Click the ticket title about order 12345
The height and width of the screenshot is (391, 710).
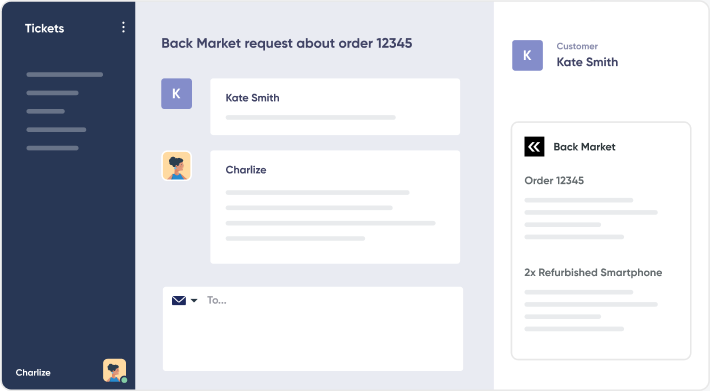coord(287,43)
